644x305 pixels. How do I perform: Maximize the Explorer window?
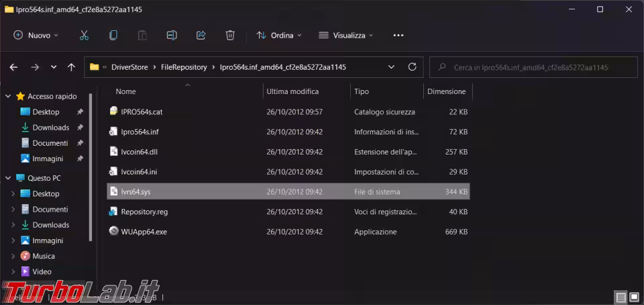600,9
